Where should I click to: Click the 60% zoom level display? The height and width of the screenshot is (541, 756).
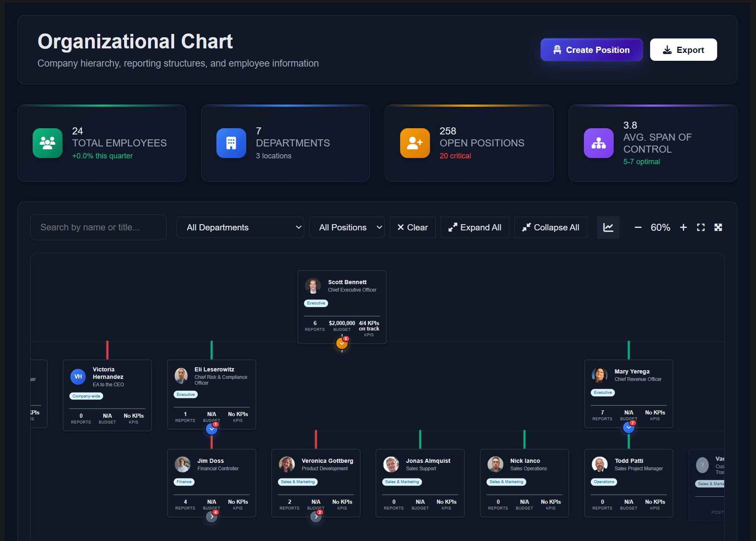(x=660, y=227)
